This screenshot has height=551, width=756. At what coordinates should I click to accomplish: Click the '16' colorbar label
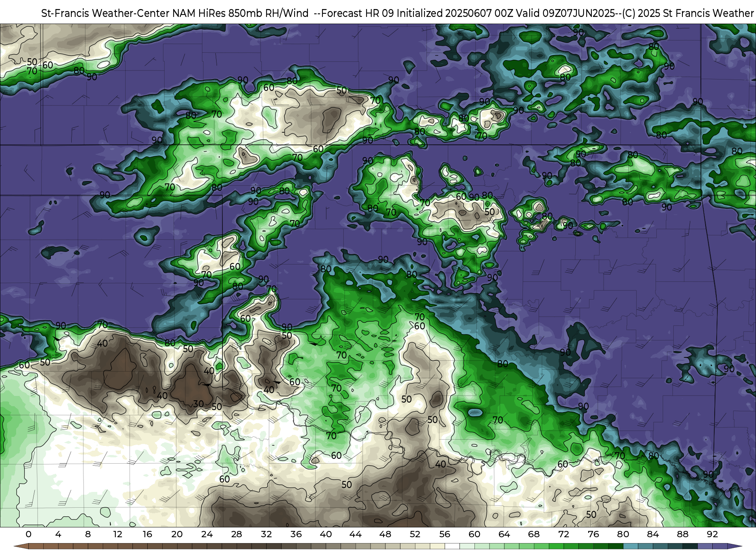147,534
